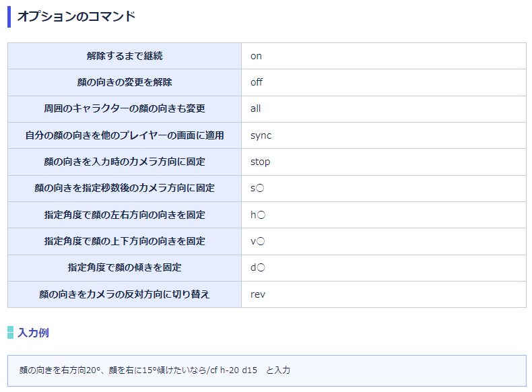
Task: Click the cell 顔の向きを入力時のカメラ方向に固定
Action: [125, 162]
